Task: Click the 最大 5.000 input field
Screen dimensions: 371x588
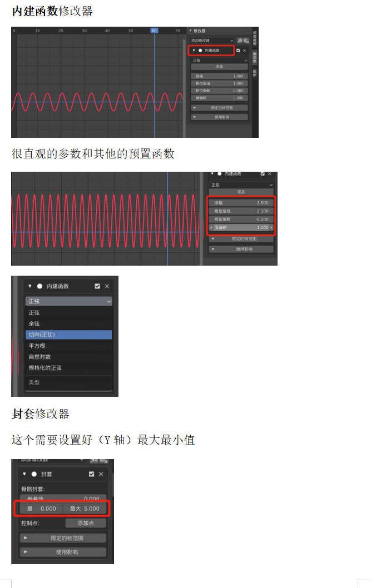Action: click(x=85, y=509)
